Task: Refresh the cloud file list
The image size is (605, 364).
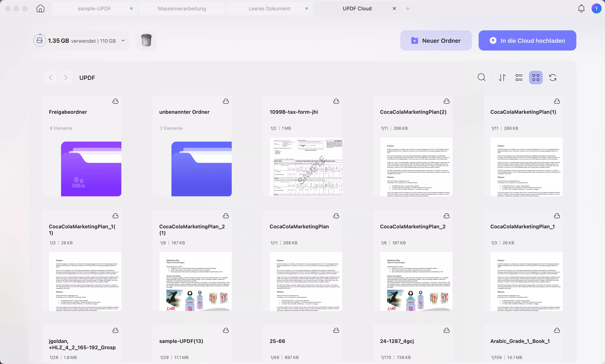Action: pyautogui.click(x=553, y=78)
